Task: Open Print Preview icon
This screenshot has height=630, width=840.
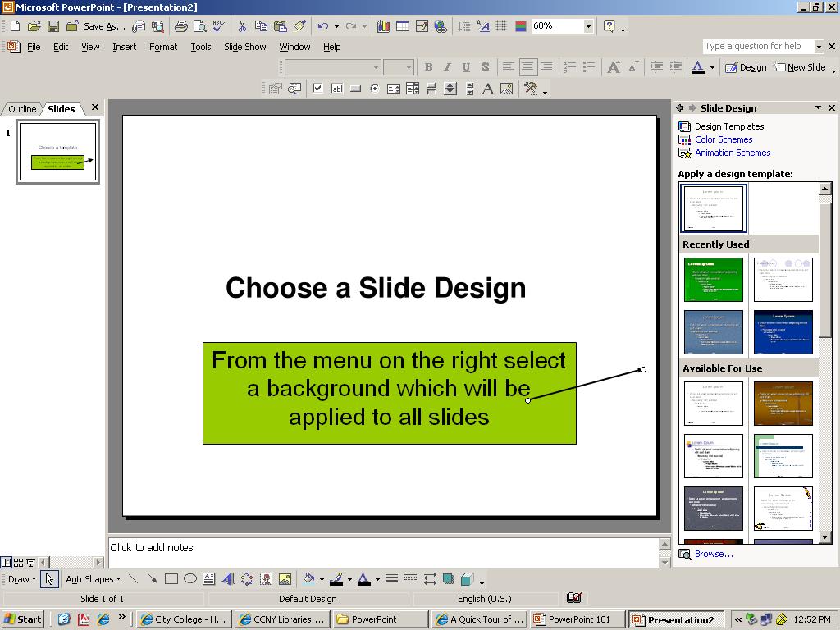Action: tap(200, 25)
